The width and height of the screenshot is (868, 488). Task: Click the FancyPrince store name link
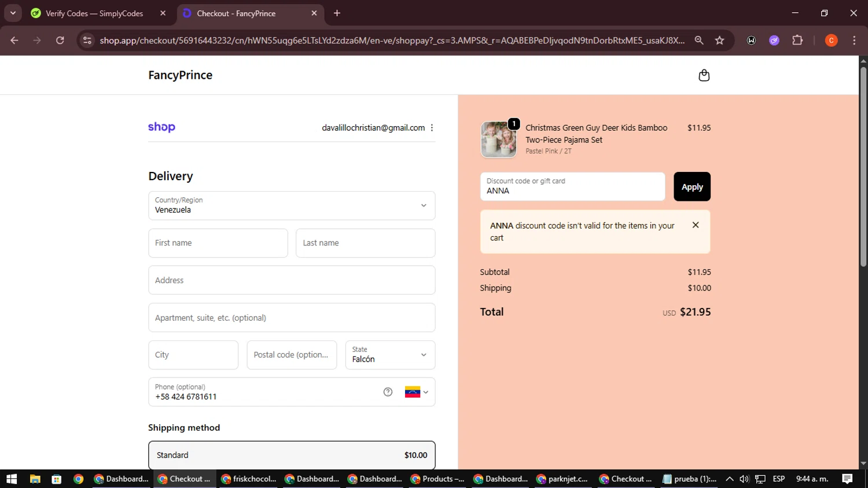[x=180, y=75]
